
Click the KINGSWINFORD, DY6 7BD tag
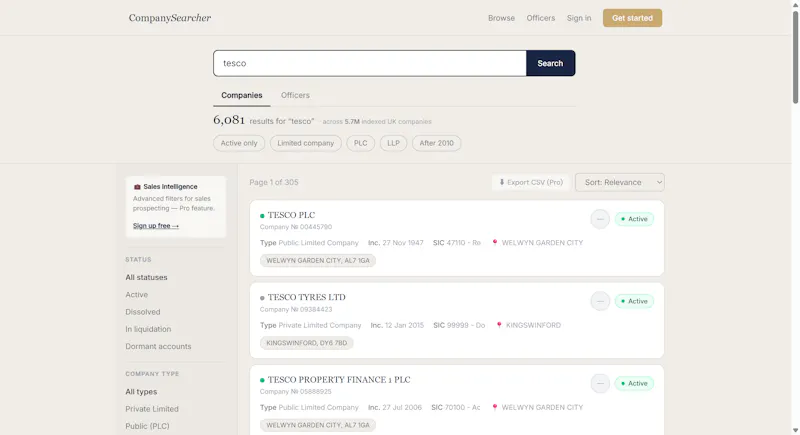pos(307,343)
